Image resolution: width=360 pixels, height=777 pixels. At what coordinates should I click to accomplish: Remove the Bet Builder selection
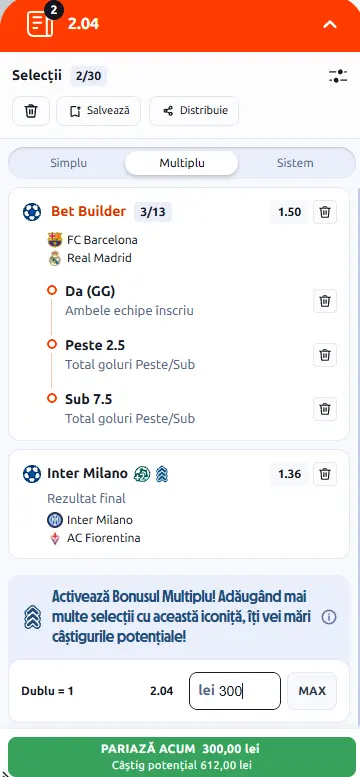tap(325, 212)
